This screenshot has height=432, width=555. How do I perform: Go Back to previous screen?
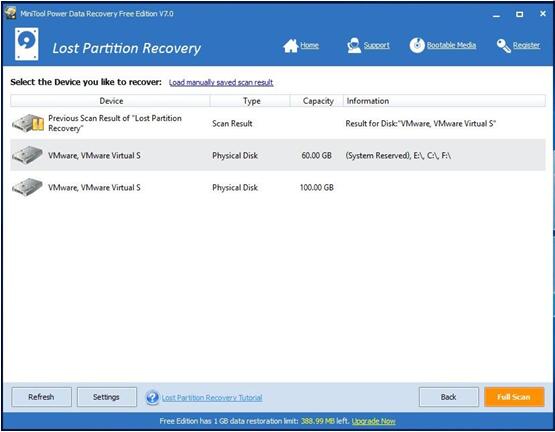click(x=448, y=397)
